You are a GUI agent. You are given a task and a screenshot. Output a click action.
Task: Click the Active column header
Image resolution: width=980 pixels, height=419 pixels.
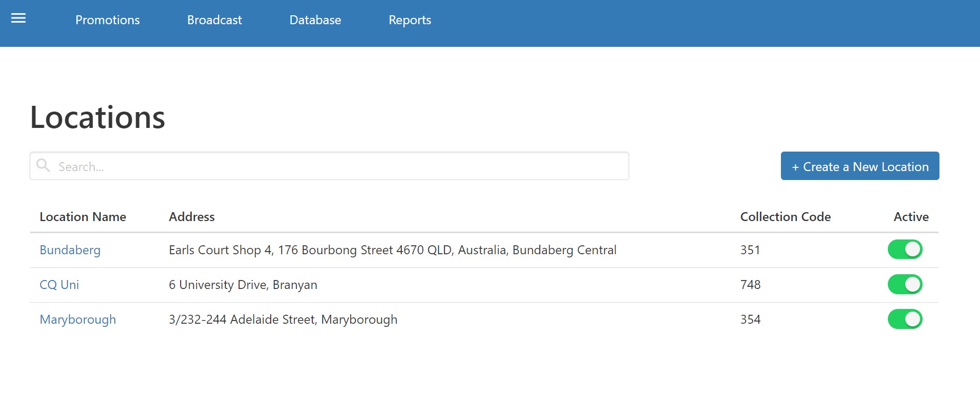pyautogui.click(x=911, y=217)
